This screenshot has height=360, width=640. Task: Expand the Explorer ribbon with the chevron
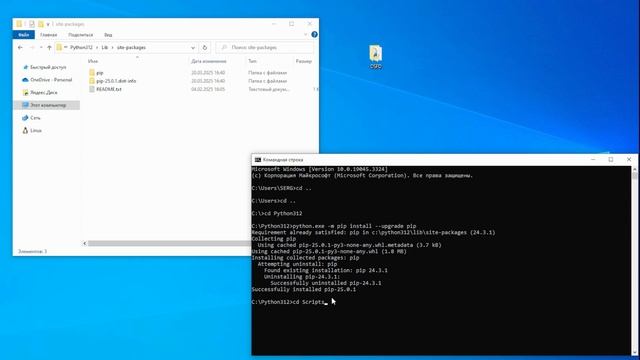pos(305,35)
